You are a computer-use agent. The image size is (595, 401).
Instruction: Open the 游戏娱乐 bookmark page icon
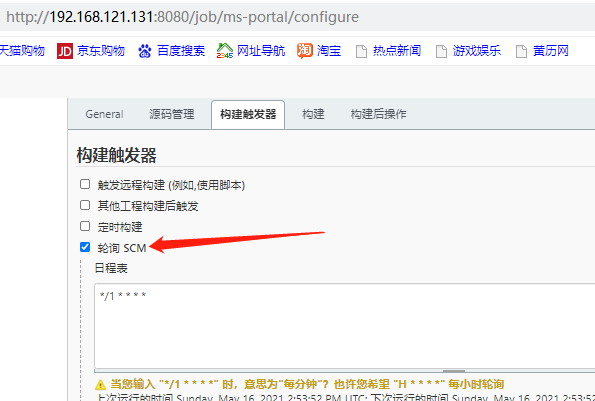441,51
